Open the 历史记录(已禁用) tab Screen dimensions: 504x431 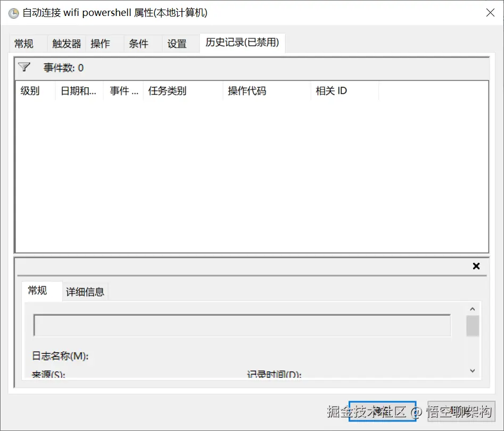[242, 43]
